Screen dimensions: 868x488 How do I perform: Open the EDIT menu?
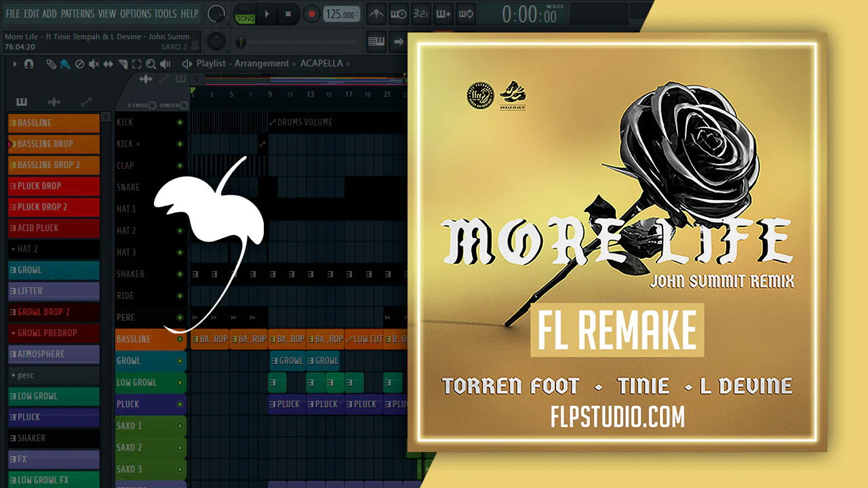(x=31, y=14)
